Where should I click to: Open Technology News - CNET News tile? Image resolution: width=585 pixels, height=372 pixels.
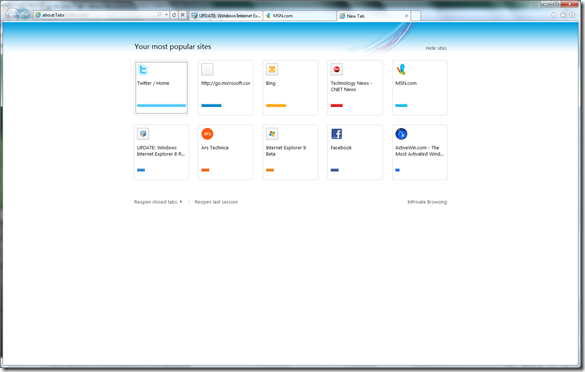click(351, 86)
